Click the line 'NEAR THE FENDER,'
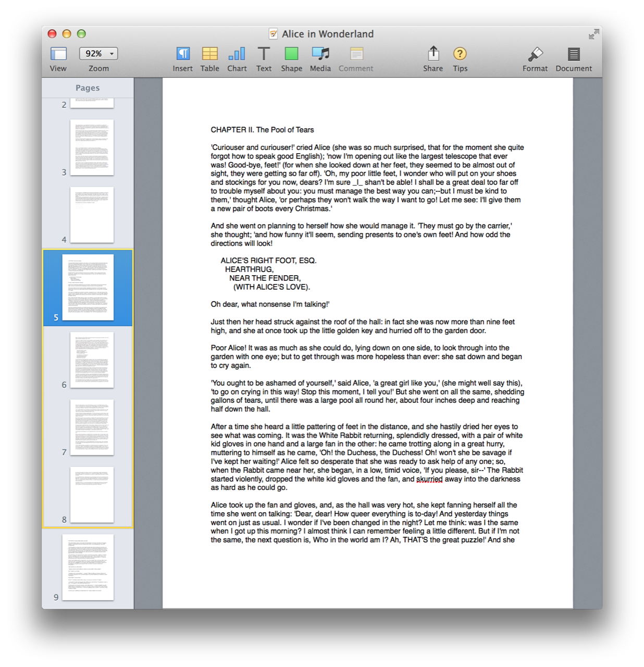 (265, 278)
